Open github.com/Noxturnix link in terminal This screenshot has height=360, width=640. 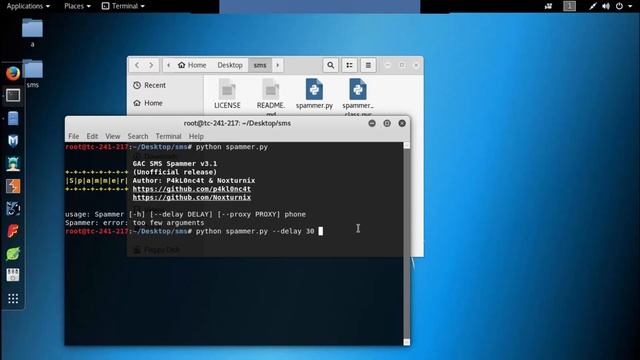[192, 198]
